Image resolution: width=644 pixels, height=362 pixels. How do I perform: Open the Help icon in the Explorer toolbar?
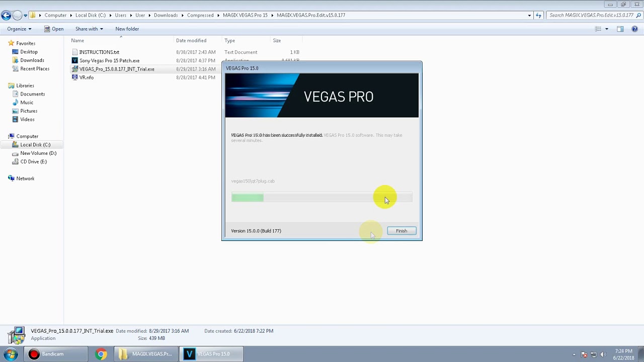pos(634,29)
